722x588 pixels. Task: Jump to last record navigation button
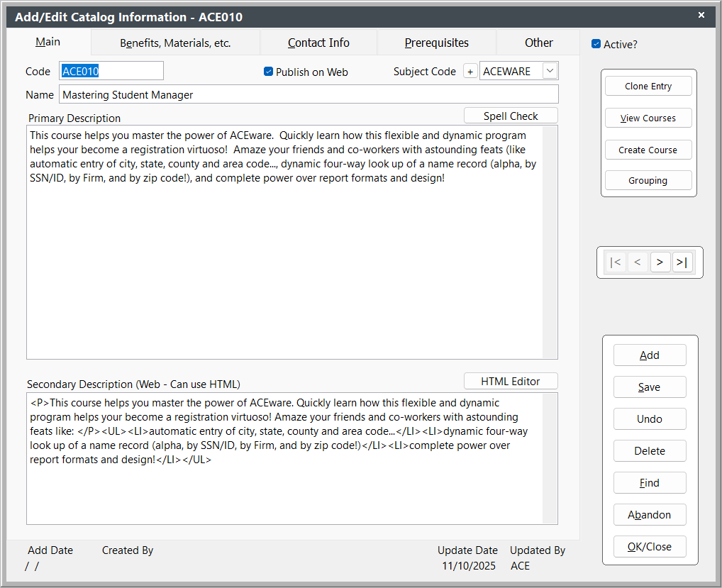(682, 262)
